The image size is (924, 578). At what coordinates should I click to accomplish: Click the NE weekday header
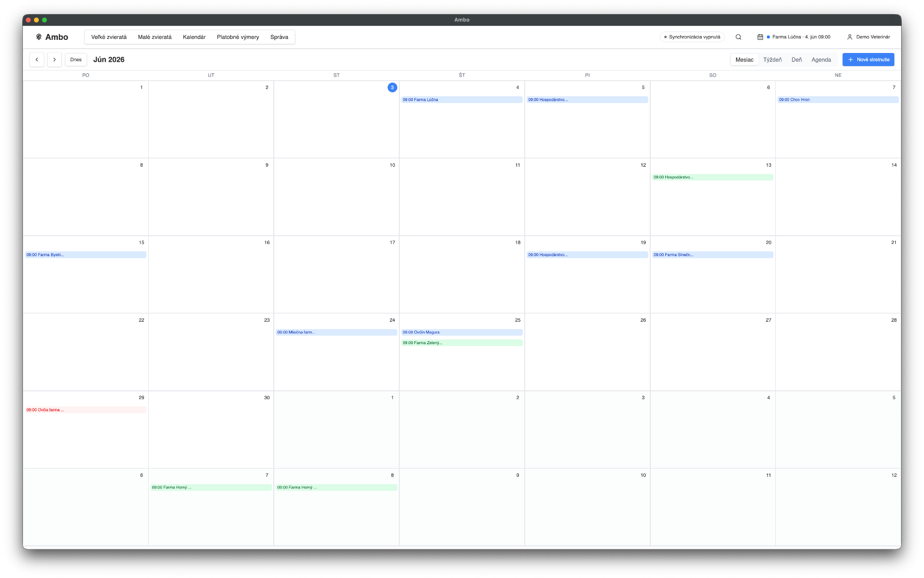coord(838,75)
